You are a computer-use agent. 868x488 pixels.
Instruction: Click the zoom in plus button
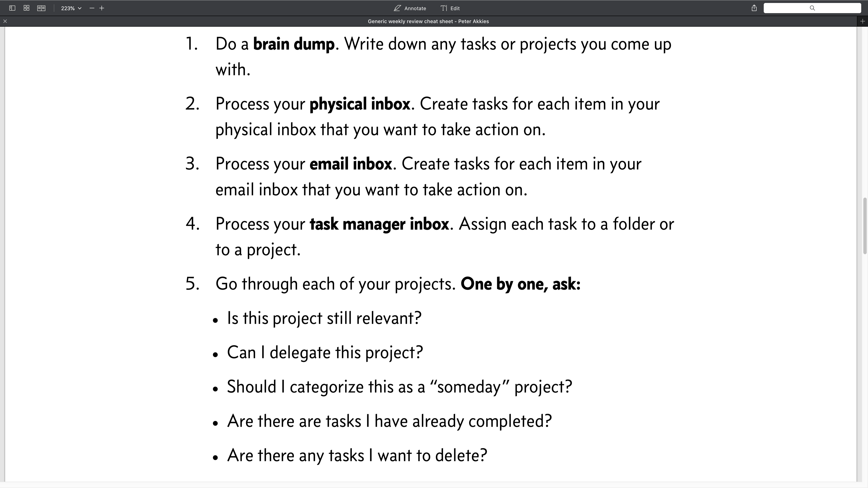pyautogui.click(x=102, y=8)
